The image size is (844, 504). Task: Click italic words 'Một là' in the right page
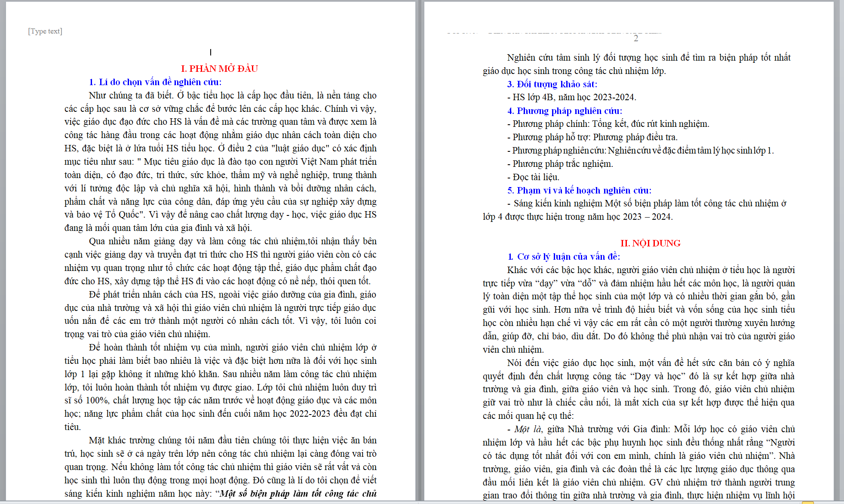coord(528,429)
